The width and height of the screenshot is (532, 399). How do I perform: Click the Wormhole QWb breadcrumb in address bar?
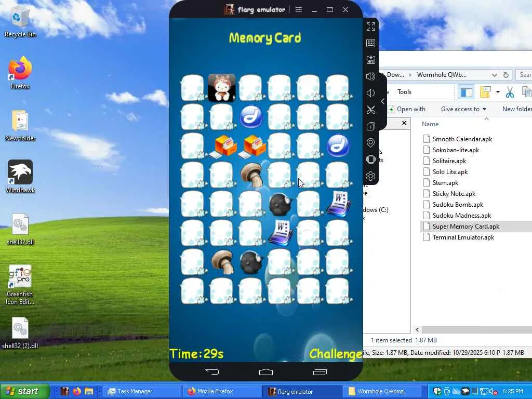[442, 75]
